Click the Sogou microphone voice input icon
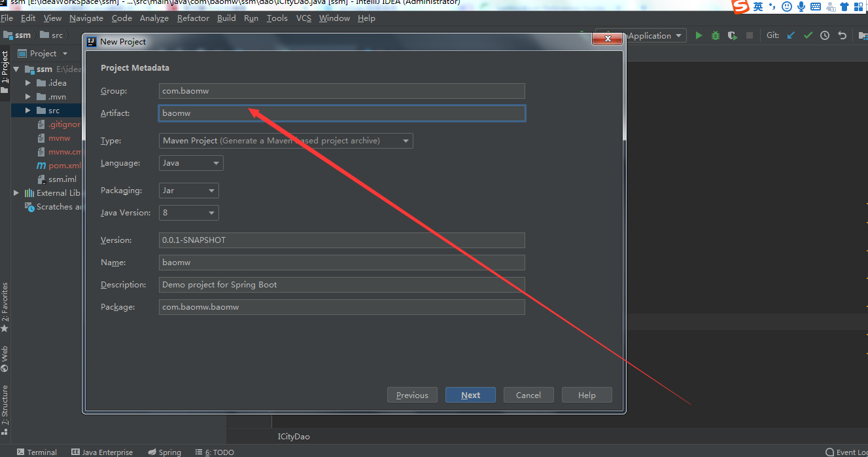 coord(801,7)
